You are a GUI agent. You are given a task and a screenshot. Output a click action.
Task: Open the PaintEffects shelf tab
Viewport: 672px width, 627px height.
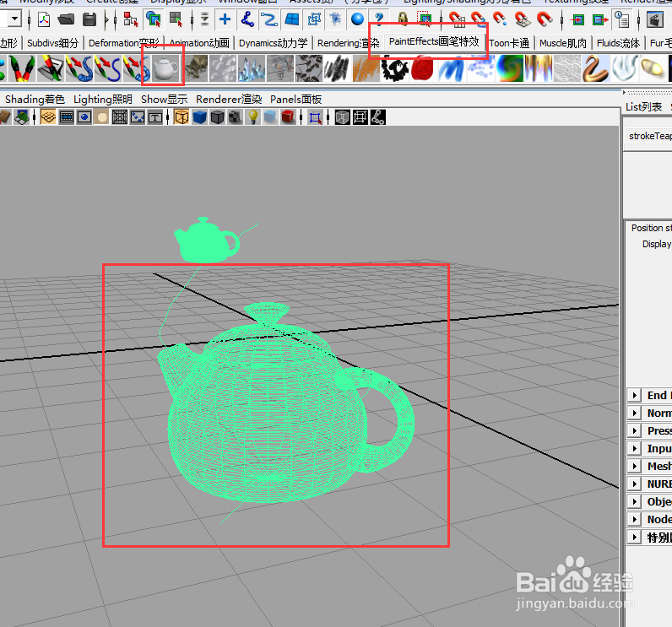pyautogui.click(x=434, y=41)
